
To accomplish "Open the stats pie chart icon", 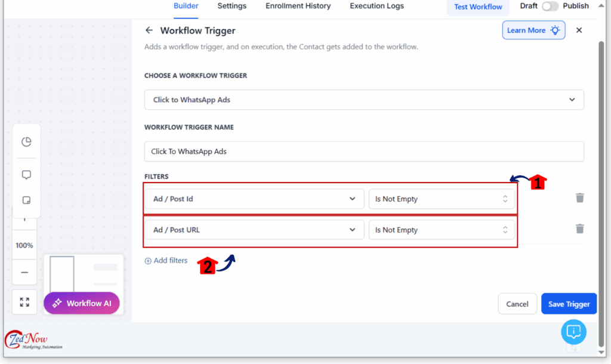I will pyautogui.click(x=26, y=142).
